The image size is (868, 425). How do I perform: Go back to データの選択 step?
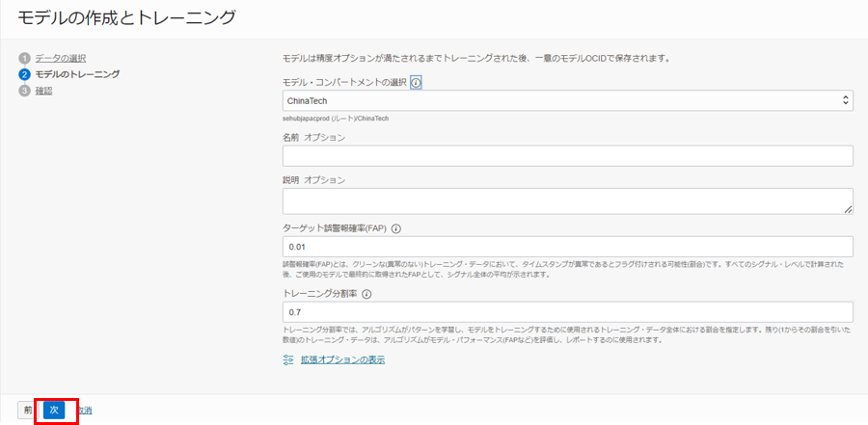(x=60, y=59)
